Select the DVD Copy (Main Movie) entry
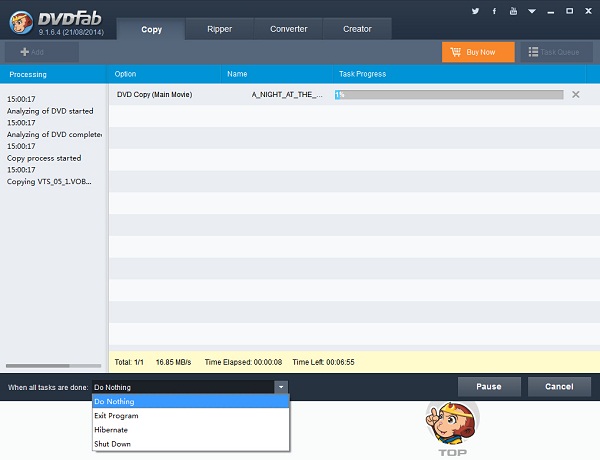 click(154, 95)
